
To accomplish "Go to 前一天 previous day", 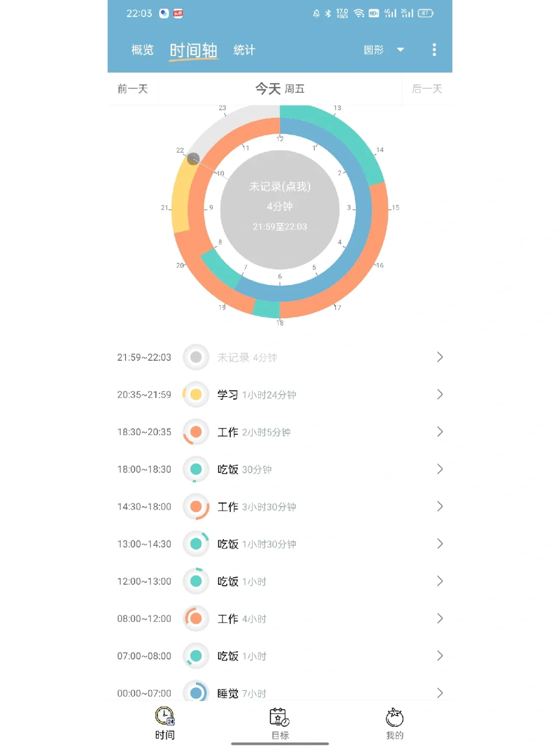I will coord(133,89).
